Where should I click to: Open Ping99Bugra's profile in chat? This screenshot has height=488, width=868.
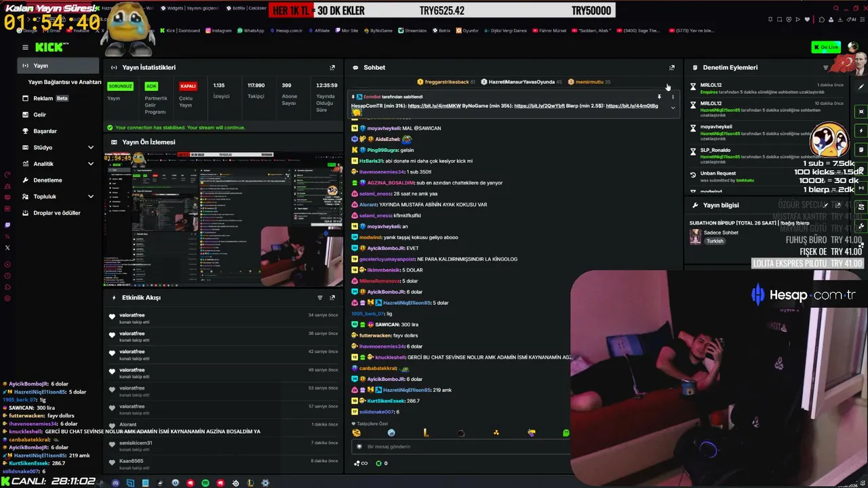pyautogui.click(x=382, y=150)
